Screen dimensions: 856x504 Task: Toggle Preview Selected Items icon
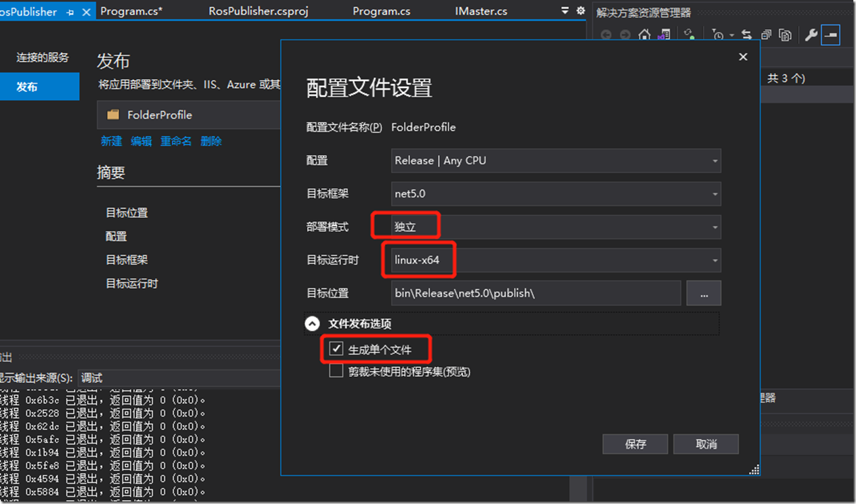[x=831, y=35]
